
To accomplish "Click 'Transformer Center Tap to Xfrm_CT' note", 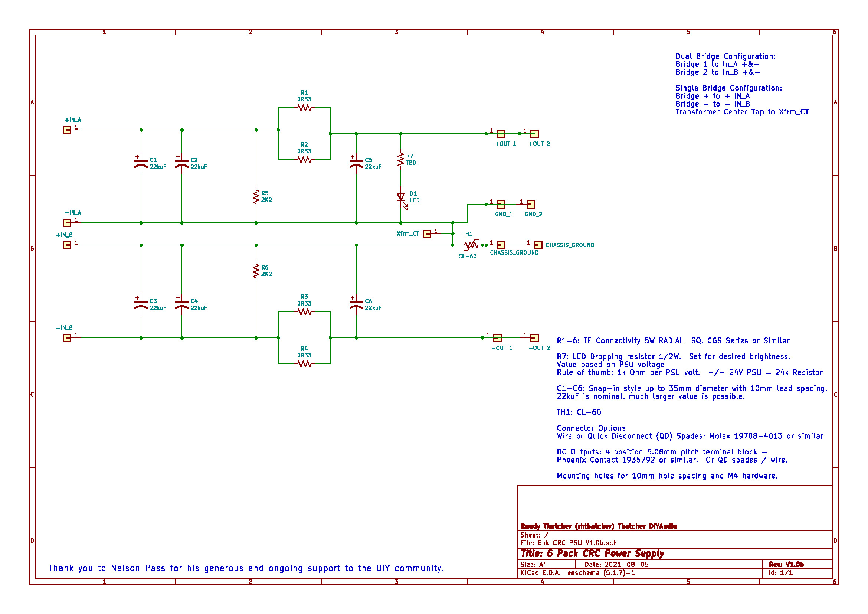I will click(x=742, y=112).
